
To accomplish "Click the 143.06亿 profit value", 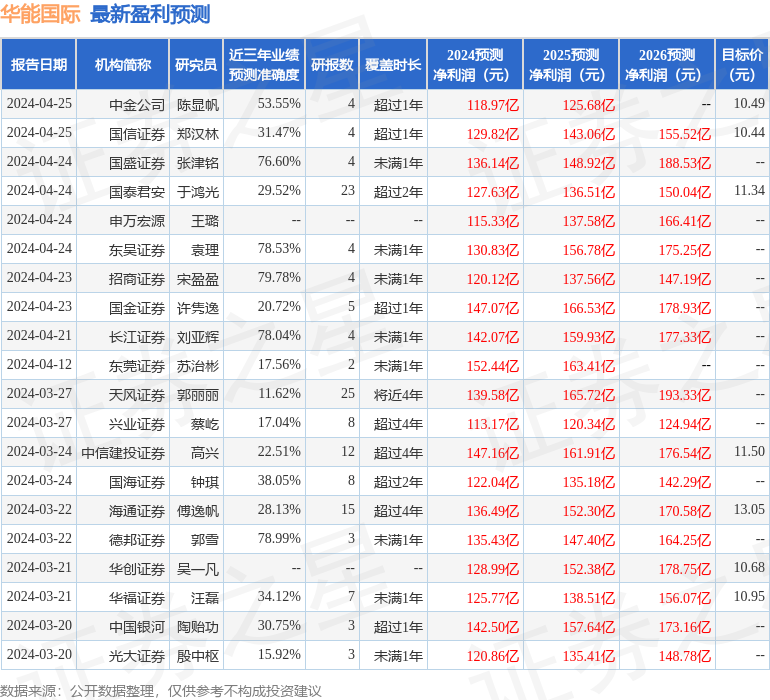I will (589, 134).
